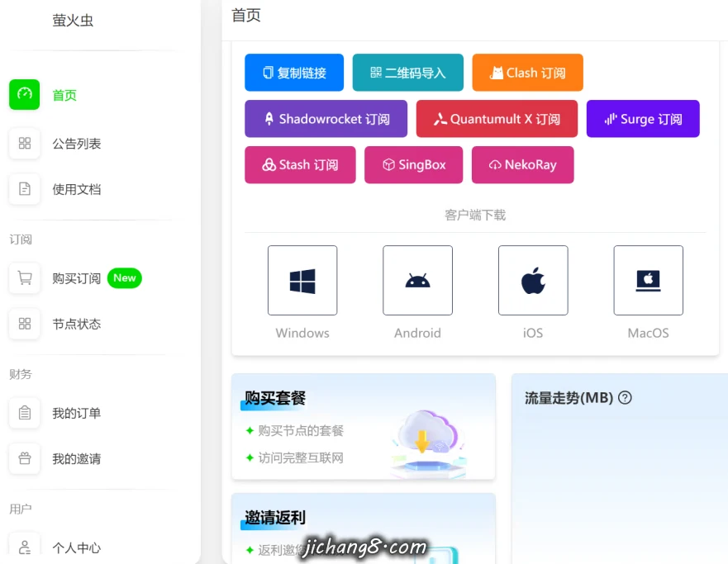Click the green New badge
The width and height of the screenshot is (728, 564).
[x=125, y=277]
